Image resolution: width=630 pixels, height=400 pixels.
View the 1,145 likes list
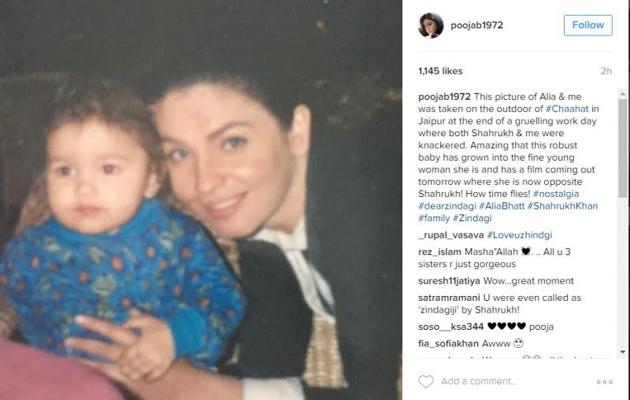[440, 71]
